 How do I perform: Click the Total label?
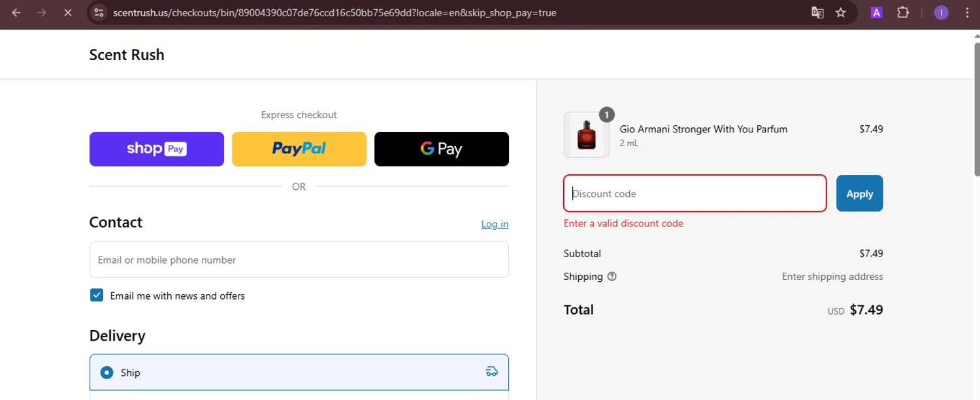tap(579, 310)
